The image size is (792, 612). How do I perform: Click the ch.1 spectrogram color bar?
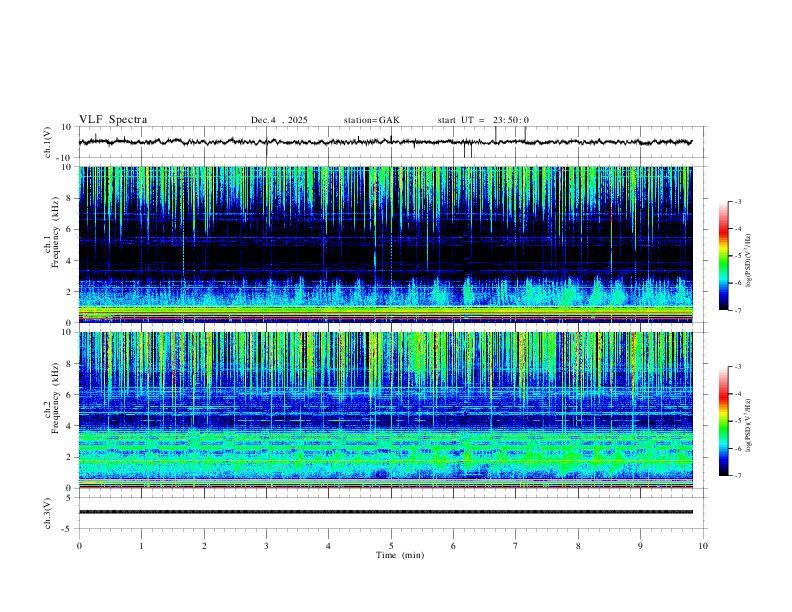pyautogui.click(x=723, y=256)
